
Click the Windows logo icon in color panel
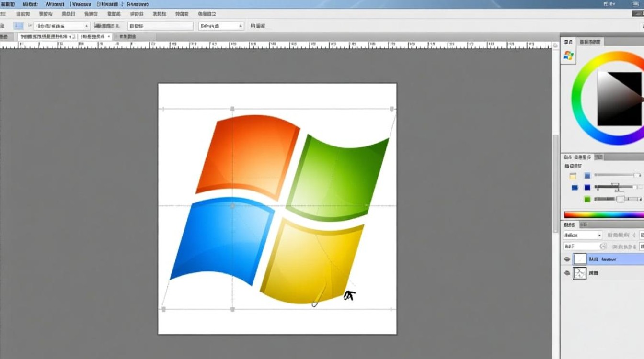pos(569,56)
